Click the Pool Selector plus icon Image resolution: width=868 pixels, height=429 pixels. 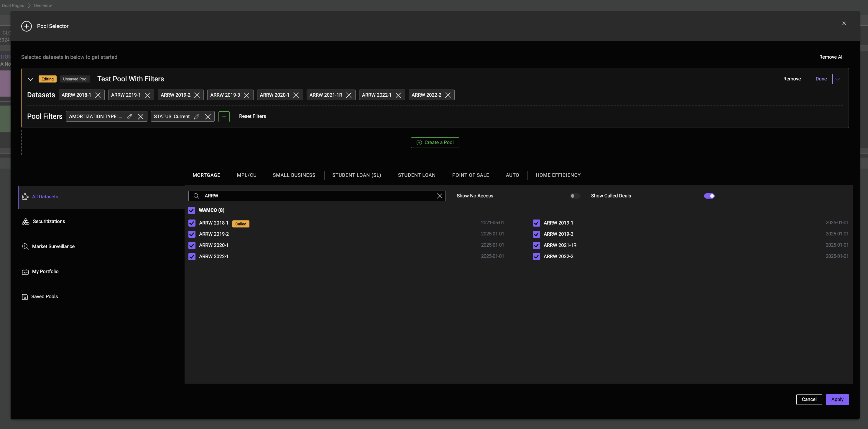[x=26, y=26]
